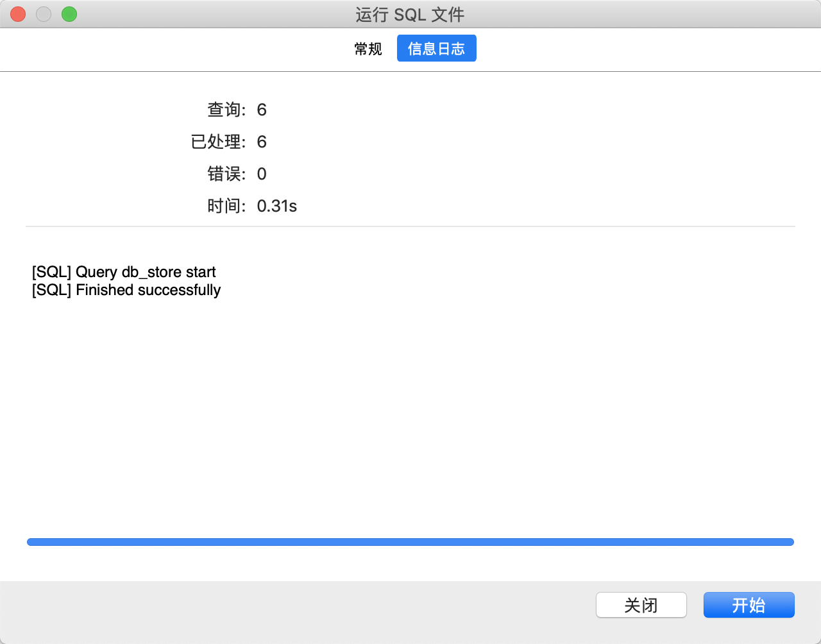This screenshot has width=821, height=644.
Task: Click the 时间 value 0.31s
Action: [x=277, y=206]
